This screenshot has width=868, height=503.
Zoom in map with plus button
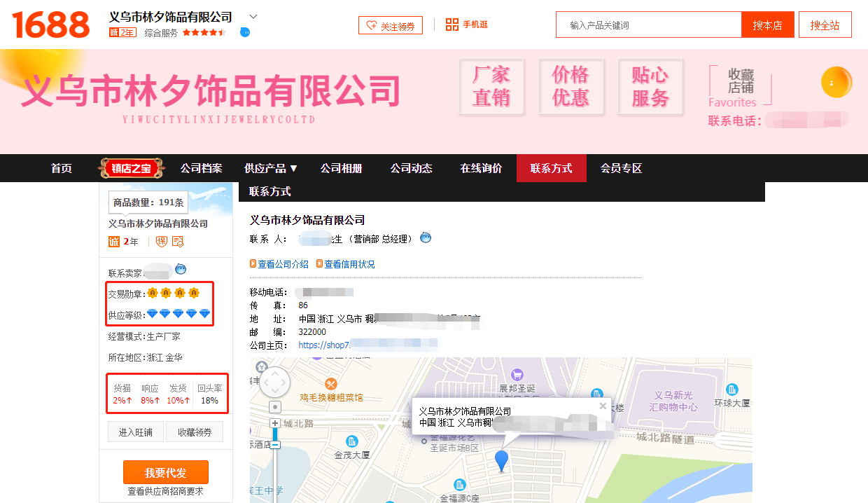(275, 423)
